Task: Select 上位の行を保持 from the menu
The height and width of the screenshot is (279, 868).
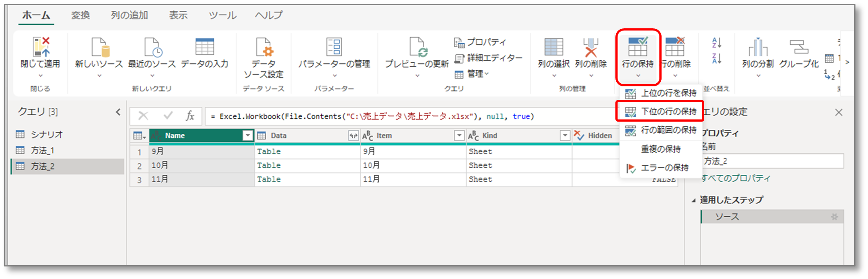Action: pos(661,93)
